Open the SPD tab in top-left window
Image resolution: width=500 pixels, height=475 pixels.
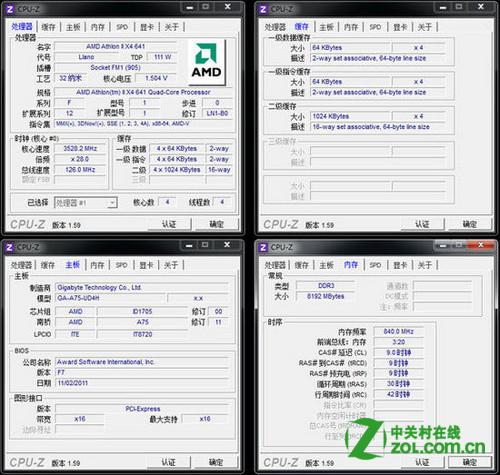(x=122, y=27)
